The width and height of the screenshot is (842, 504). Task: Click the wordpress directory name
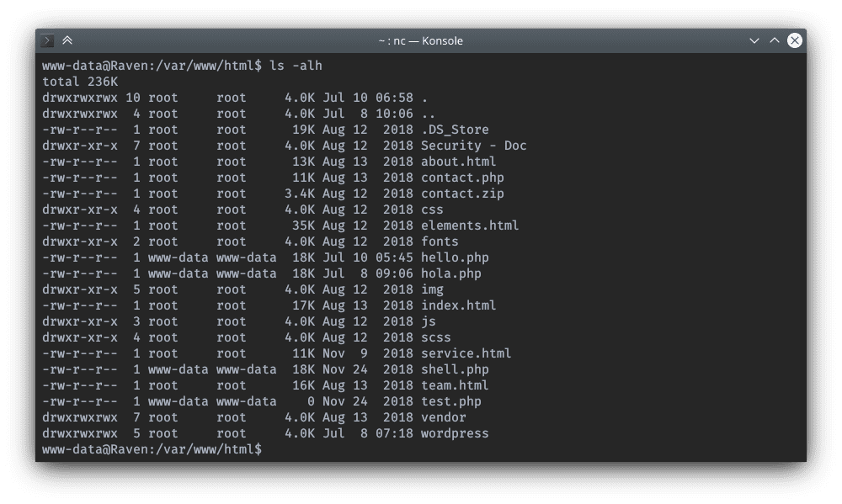coord(455,433)
